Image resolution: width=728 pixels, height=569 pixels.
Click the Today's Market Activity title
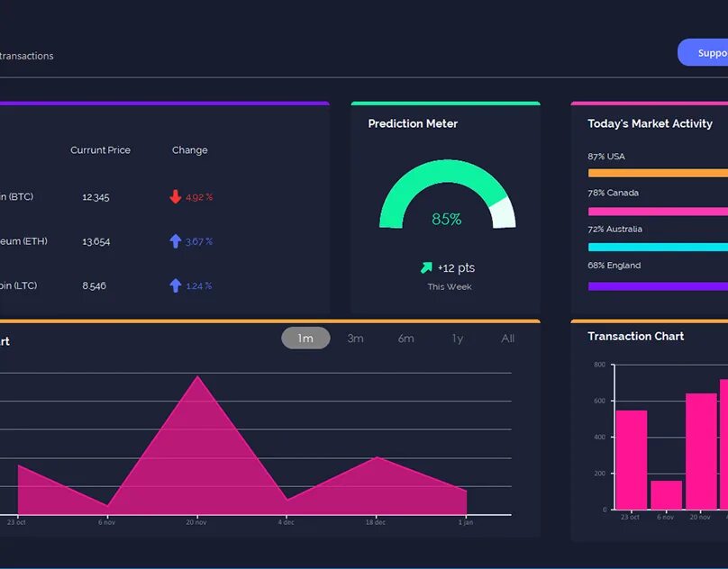pos(650,123)
